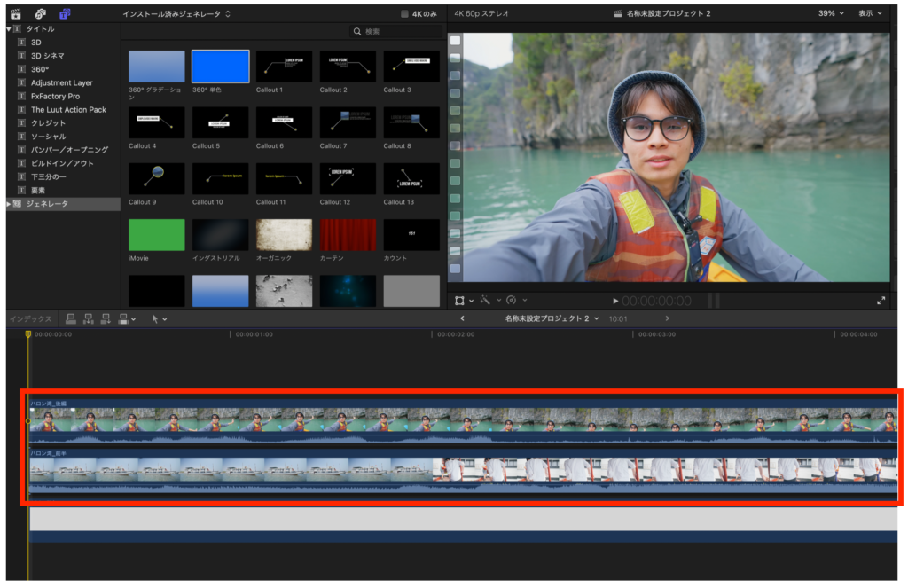Click the fullscreen expand icon in the viewer

882,300
